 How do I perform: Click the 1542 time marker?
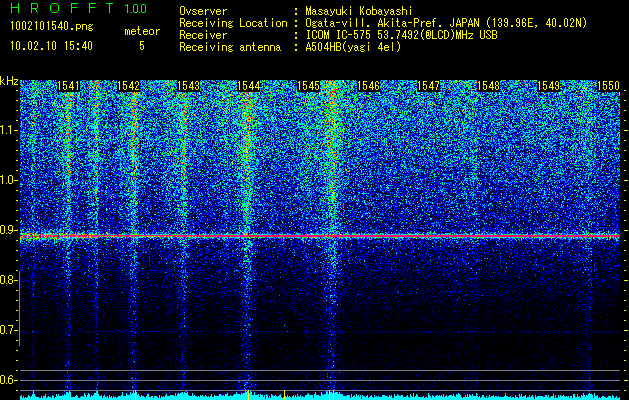[x=128, y=86]
